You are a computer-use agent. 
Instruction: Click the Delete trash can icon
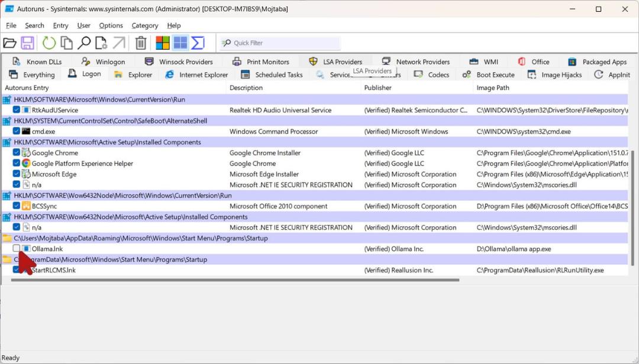141,43
